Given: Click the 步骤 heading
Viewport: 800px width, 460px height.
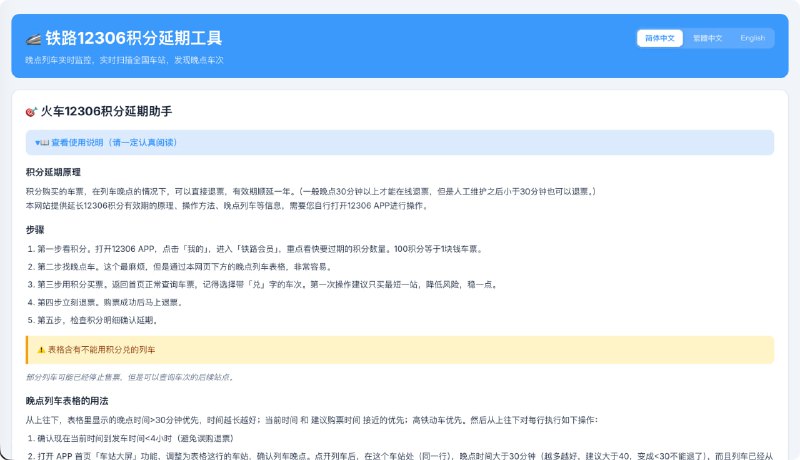Looking at the screenshot, I should 35,230.
